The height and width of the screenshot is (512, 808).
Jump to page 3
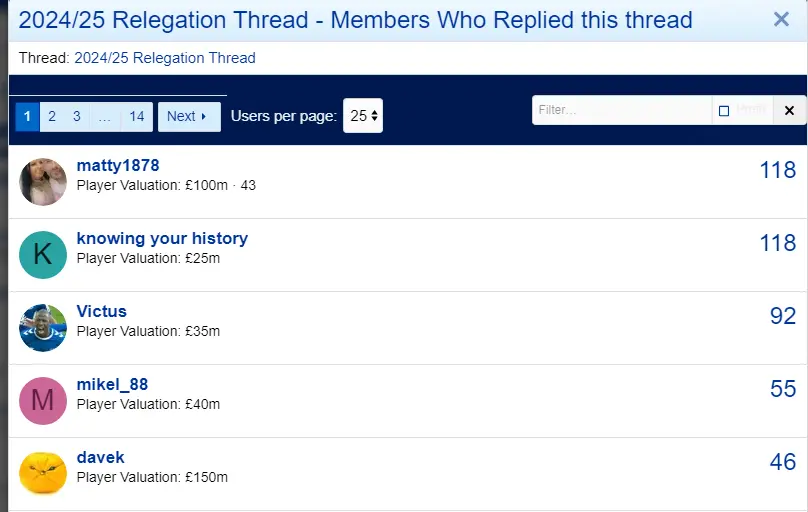77,117
